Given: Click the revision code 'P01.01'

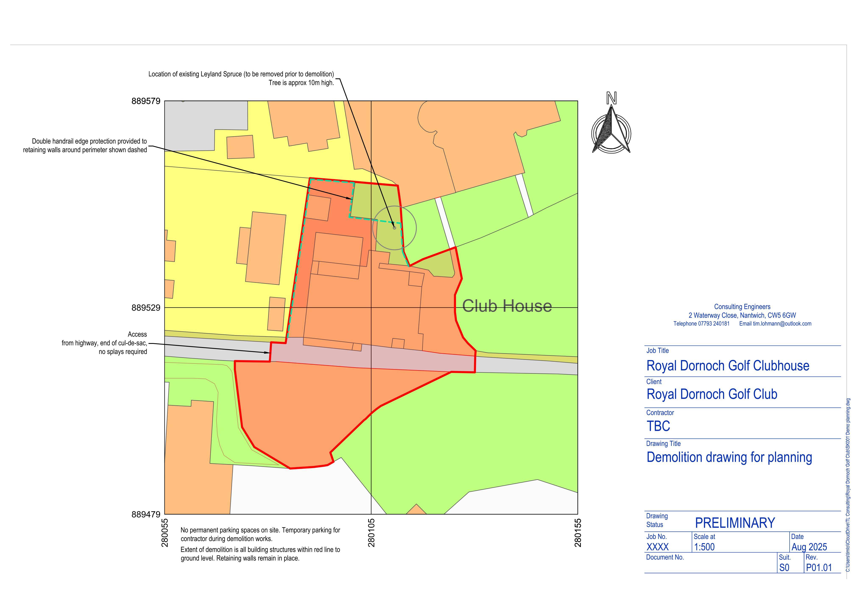Looking at the screenshot, I should [x=819, y=568].
